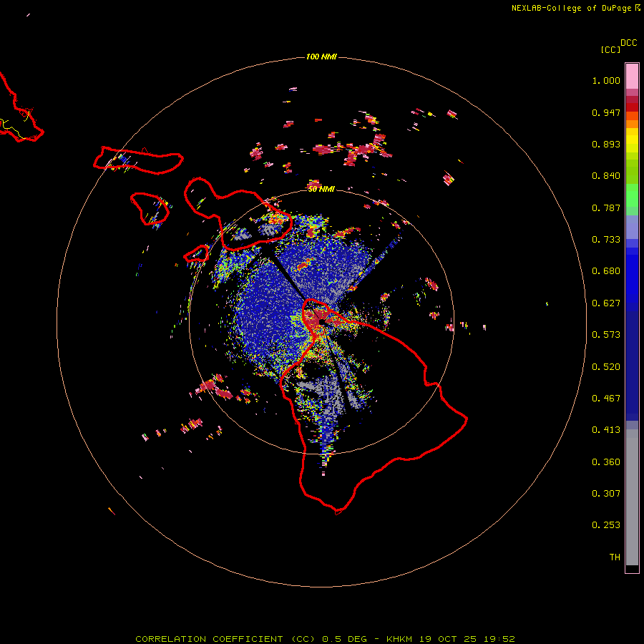Click the 0.467 scale value
Viewport: 644px width, 644px height.
click(606, 399)
